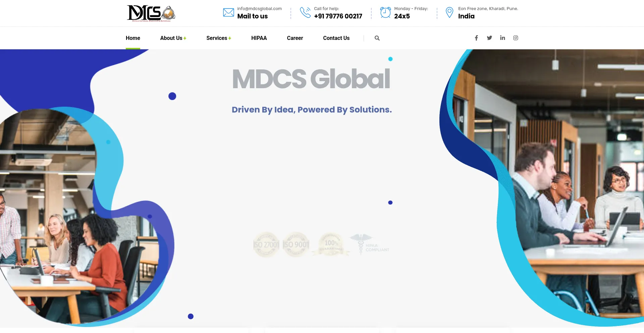
Task: Open the search magnifier icon
Action: pyautogui.click(x=377, y=38)
